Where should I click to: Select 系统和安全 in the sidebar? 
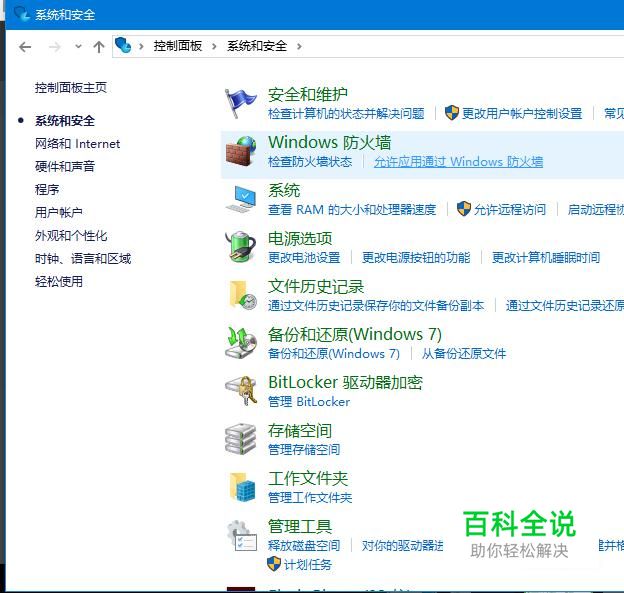tap(65, 121)
